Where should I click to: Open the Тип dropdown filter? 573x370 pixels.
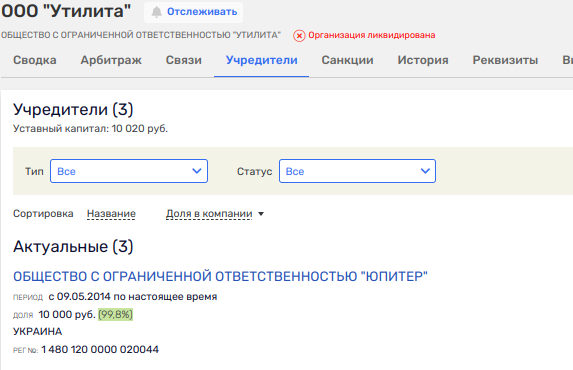click(129, 171)
